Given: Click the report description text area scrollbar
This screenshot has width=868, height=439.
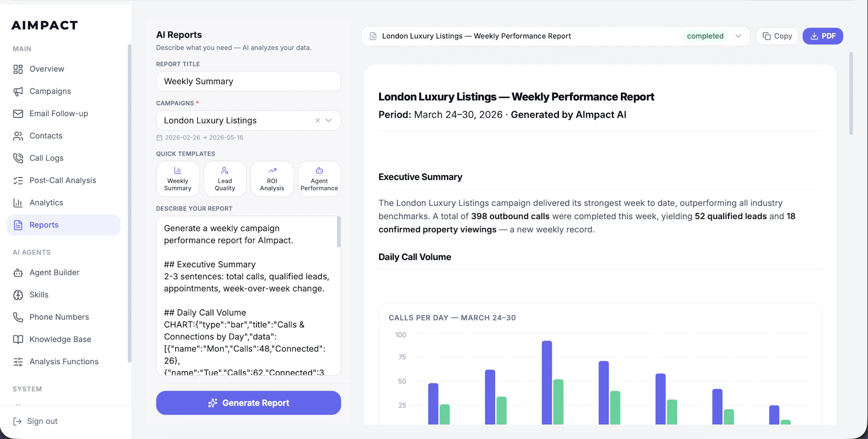Looking at the screenshot, I should pos(339,232).
